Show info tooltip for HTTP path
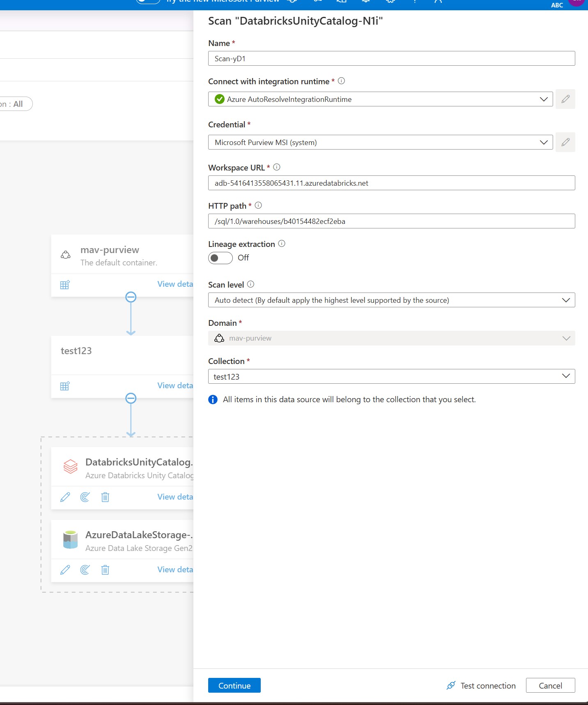The width and height of the screenshot is (588, 705). (258, 205)
